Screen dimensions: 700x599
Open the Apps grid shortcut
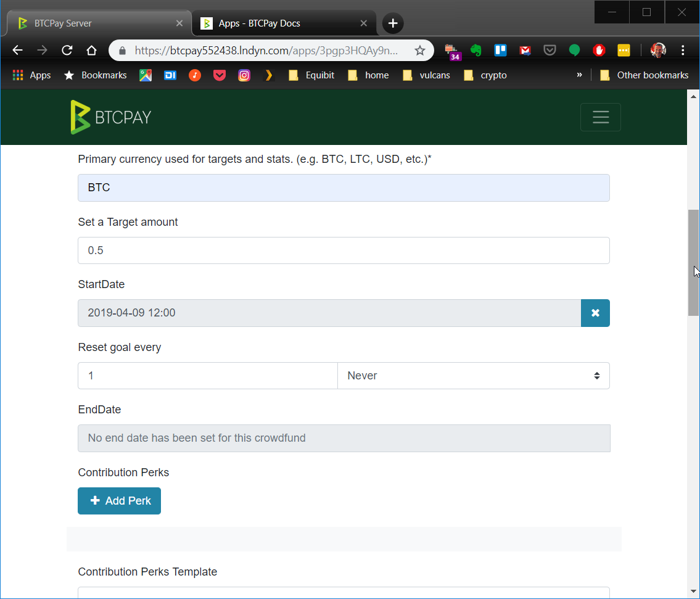[x=31, y=75]
